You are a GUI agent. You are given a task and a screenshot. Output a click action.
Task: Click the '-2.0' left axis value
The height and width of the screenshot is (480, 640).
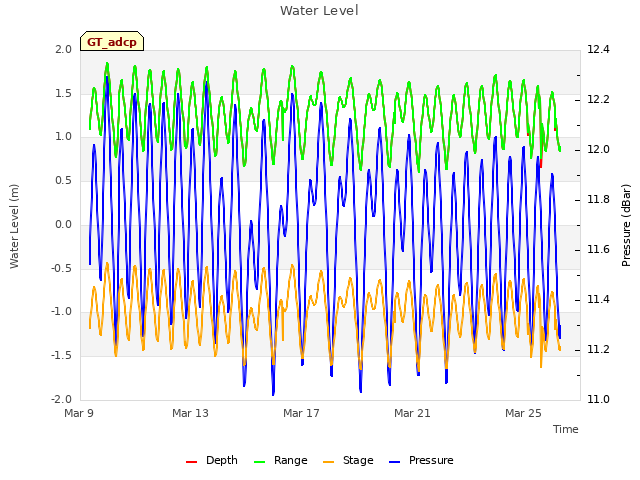click(61, 399)
